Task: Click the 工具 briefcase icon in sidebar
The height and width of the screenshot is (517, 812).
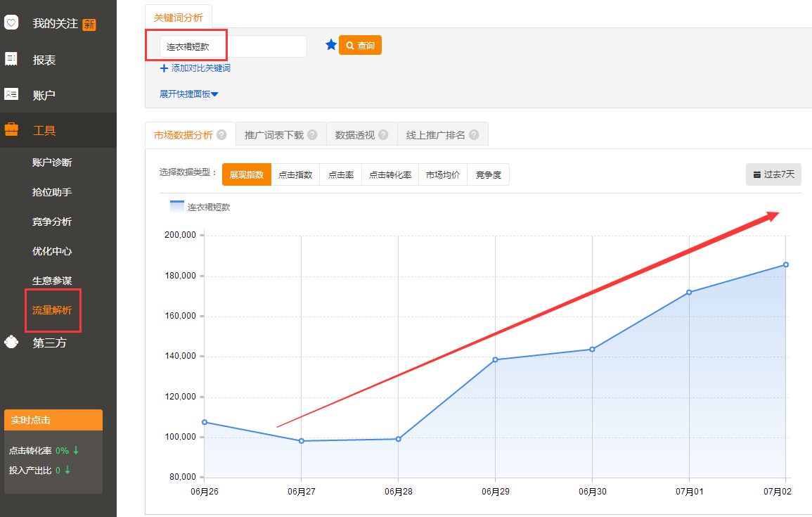Action: [x=11, y=130]
